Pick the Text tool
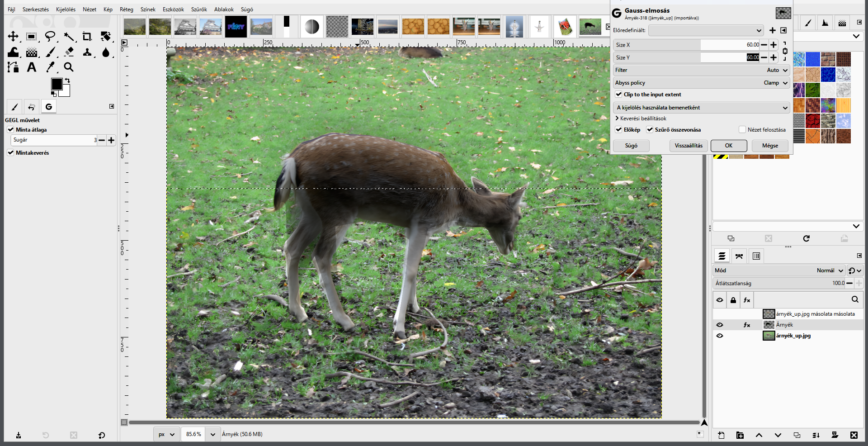The width and height of the screenshot is (868, 446). coord(32,67)
